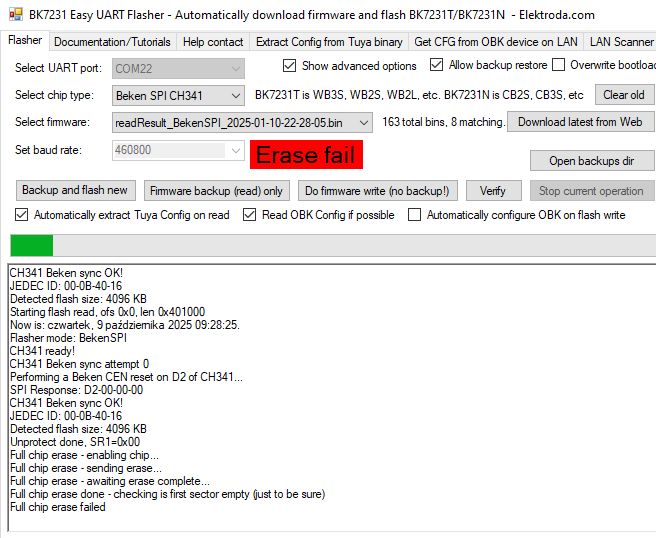Click Open backups dir button
The image size is (656, 538).
(x=592, y=161)
